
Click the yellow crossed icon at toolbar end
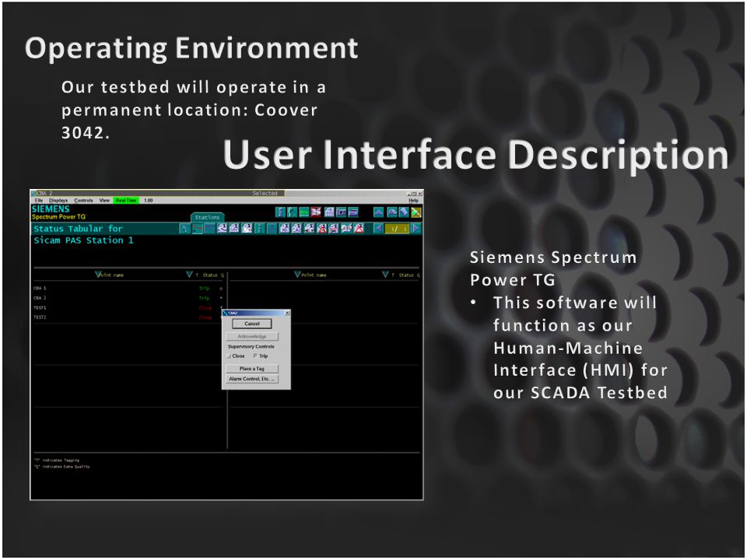pos(416,212)
